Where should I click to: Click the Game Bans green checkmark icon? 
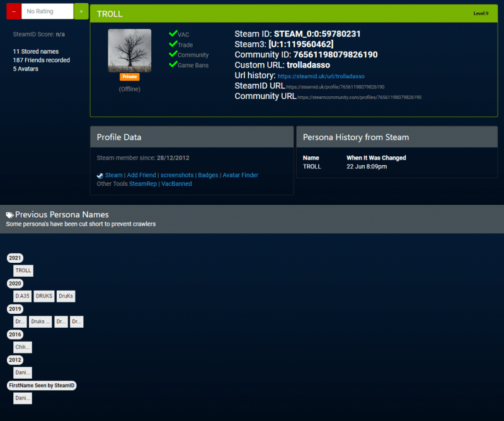173,64
